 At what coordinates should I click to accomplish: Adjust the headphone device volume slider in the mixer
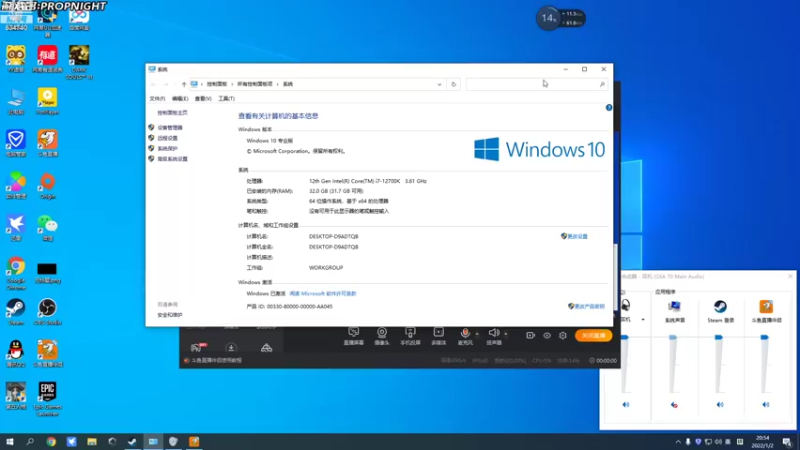click(x=624, y=337)
